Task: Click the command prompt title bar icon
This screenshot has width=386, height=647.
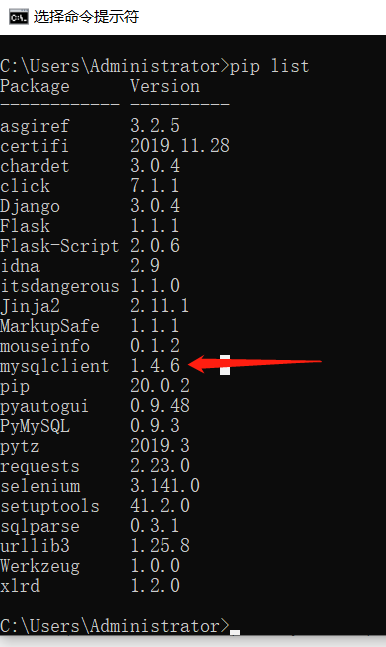Action: pyautogui.click(x=19, y=17)
